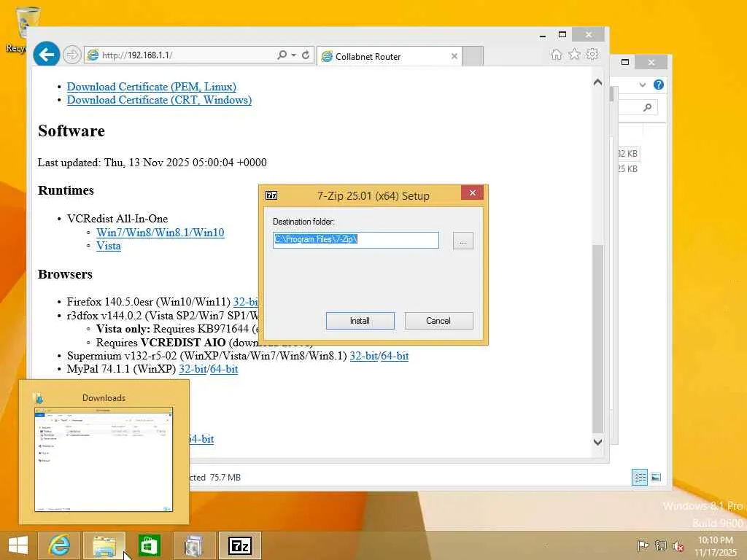Click the refresh icon in the address bar

coord(306,55)
